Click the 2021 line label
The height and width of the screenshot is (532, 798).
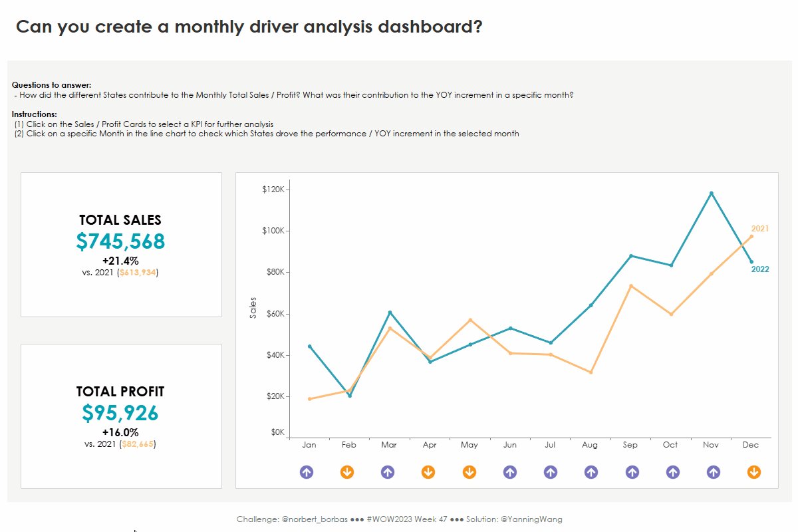[760, 229]
